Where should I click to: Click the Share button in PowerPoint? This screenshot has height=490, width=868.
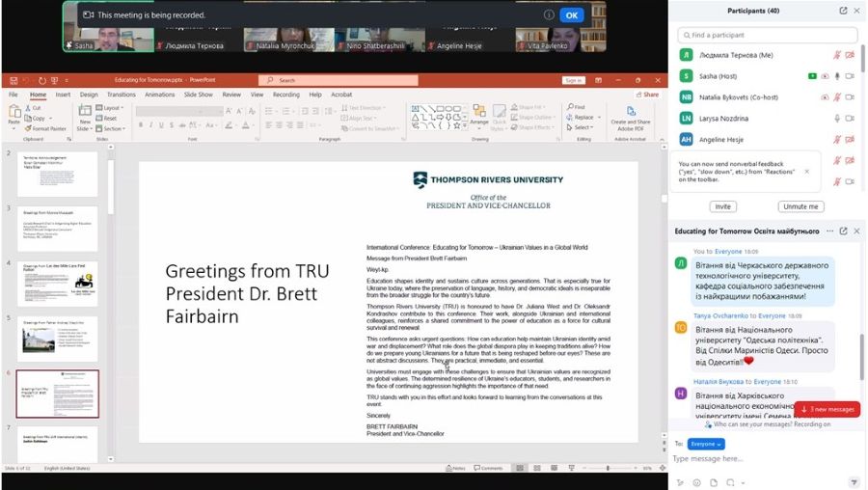[647, 95]
